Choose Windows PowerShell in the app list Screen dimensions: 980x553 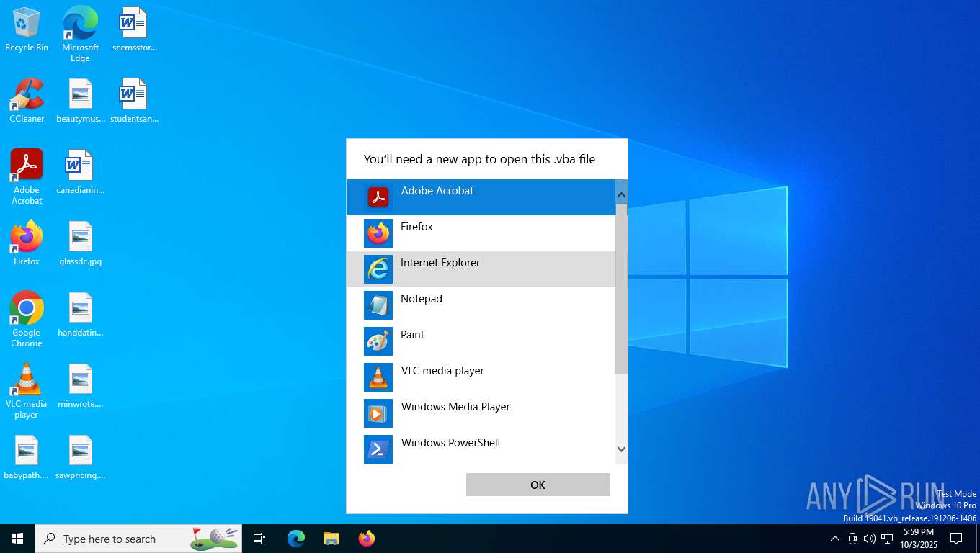[x=481, y=449]
